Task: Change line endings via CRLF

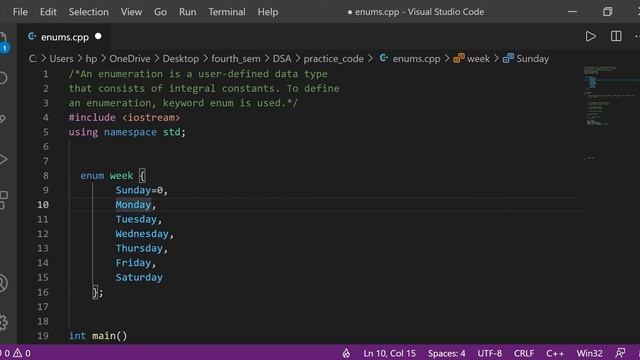Action: click(524, 353)
